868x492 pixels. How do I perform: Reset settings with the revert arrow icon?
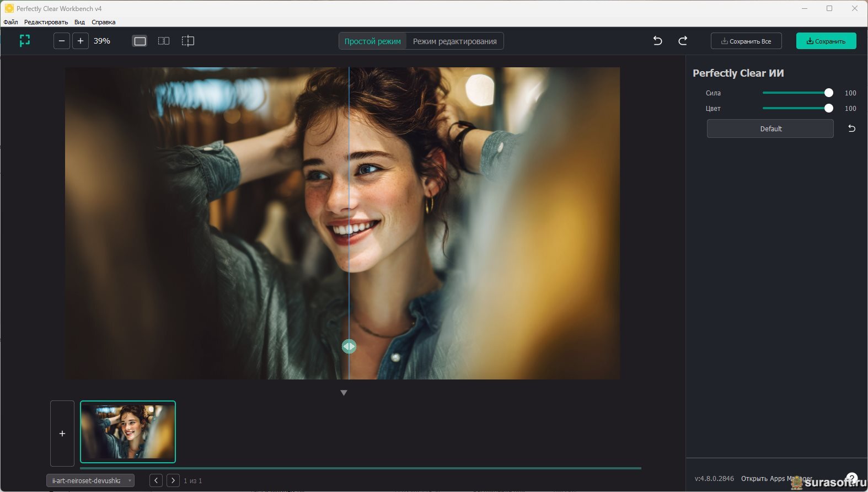point(851,129)
